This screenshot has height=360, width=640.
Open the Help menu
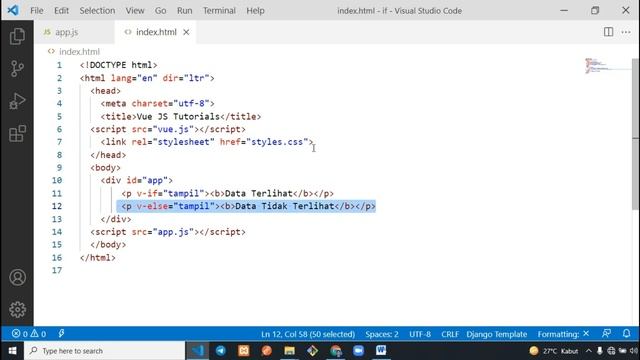click(x=255, y=11)
